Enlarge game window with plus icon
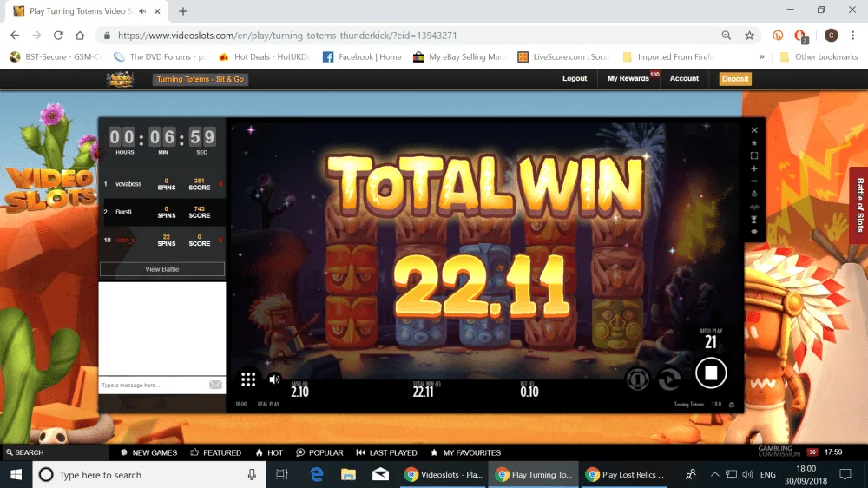This screenshot has height=488, width=868. tap(754, 168)
